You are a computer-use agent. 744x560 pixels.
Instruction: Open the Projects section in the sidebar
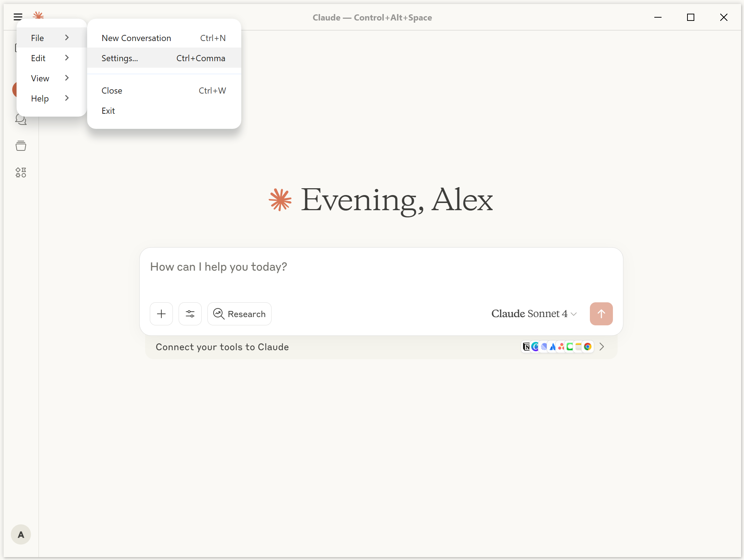[21, 146]
